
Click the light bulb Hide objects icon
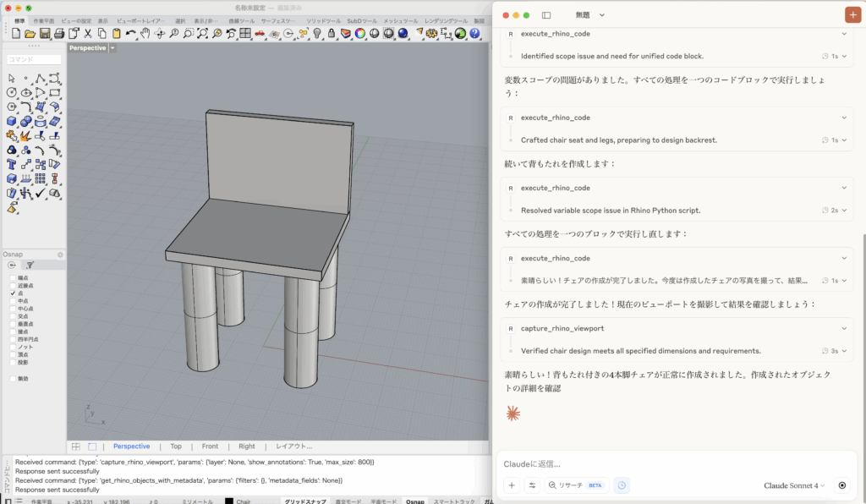point(317,34)
